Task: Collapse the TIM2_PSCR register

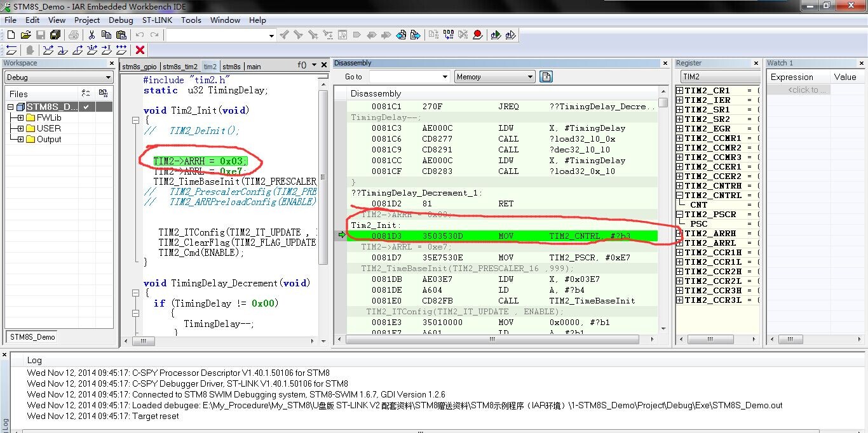Action: coord(680,215)
